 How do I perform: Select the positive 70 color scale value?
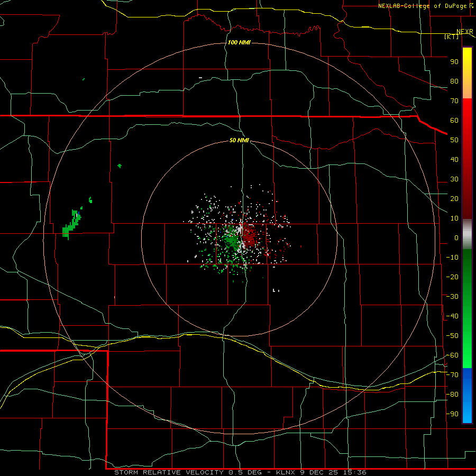pyautogui.click(x=454, y=101)
